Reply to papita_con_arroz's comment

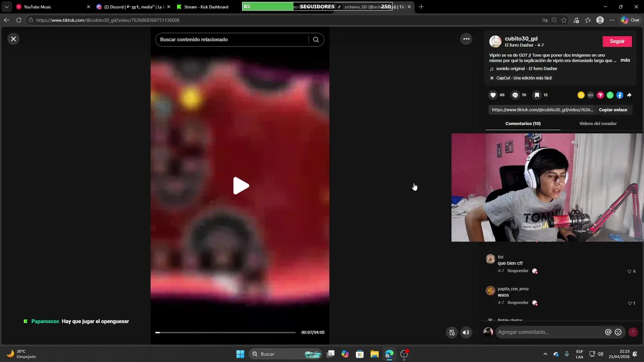[518, 303]
